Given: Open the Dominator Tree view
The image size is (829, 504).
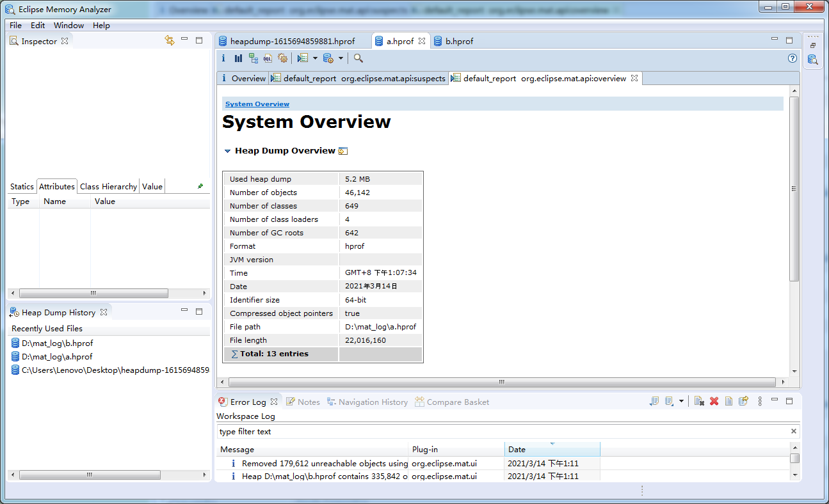Looking at the screenshot, I should pyautogui.click(x=254, y=58).
